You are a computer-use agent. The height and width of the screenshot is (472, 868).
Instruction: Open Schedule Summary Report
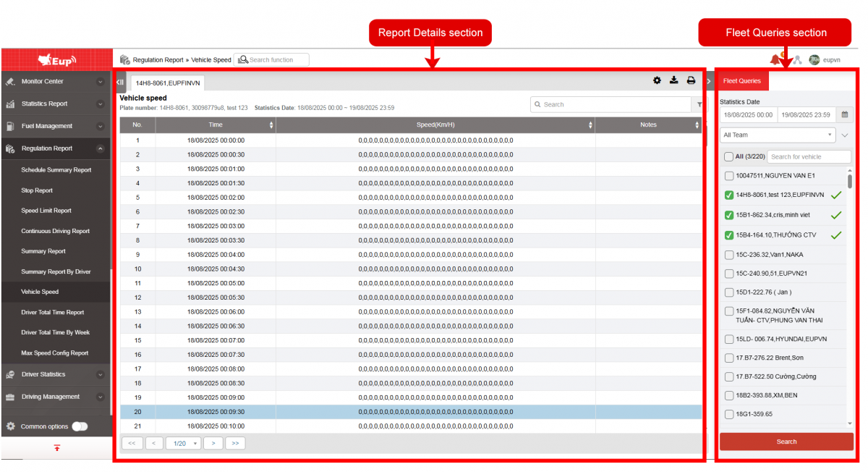[56, 170]
